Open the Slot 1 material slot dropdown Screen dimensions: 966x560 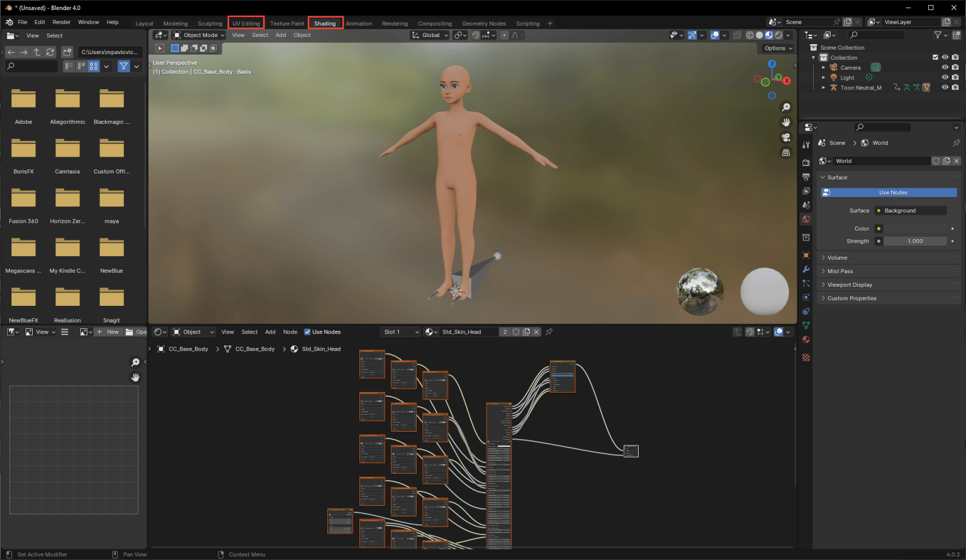[401, 332]
